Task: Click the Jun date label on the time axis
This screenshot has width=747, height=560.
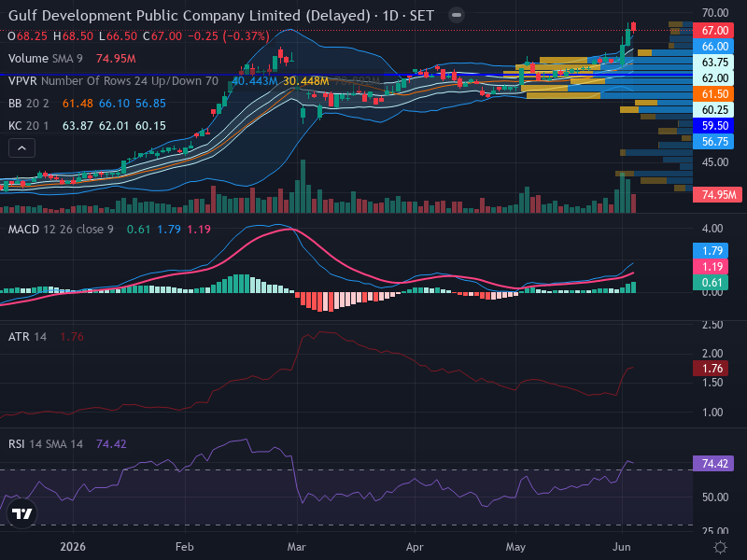Action: (621, 547)
